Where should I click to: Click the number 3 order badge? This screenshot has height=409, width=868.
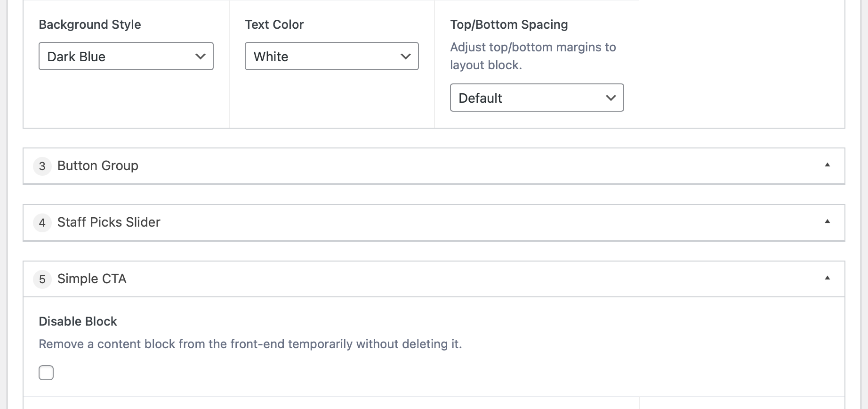click(42, 166)
